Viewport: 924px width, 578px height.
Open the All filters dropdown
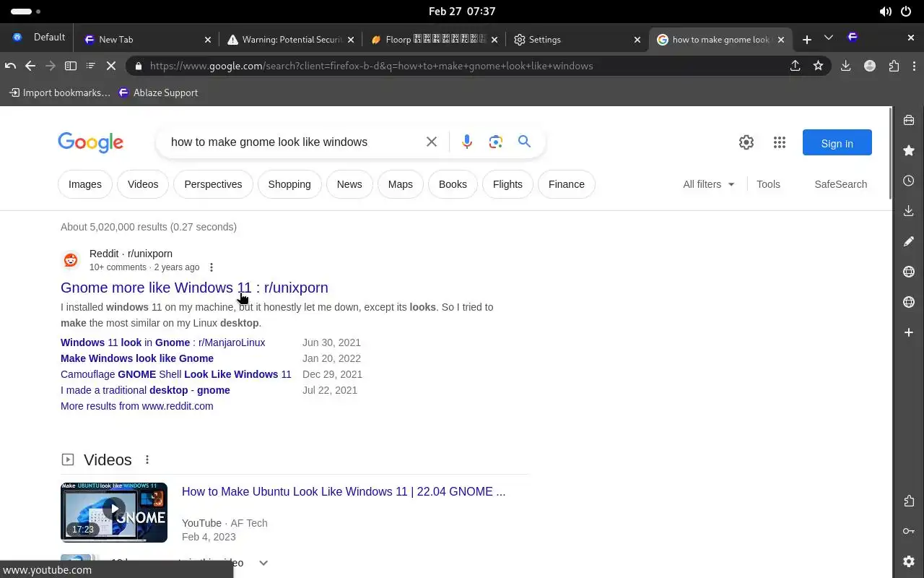(x=709, y=184)
